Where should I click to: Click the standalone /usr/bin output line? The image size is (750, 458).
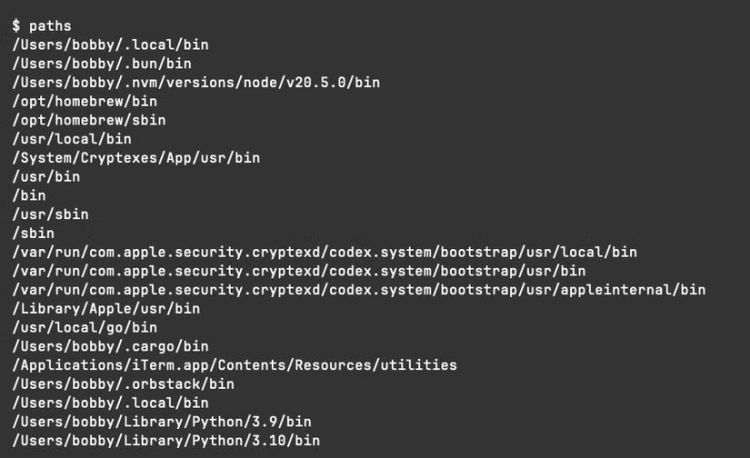pyautogui.click(x=46, y=177)
